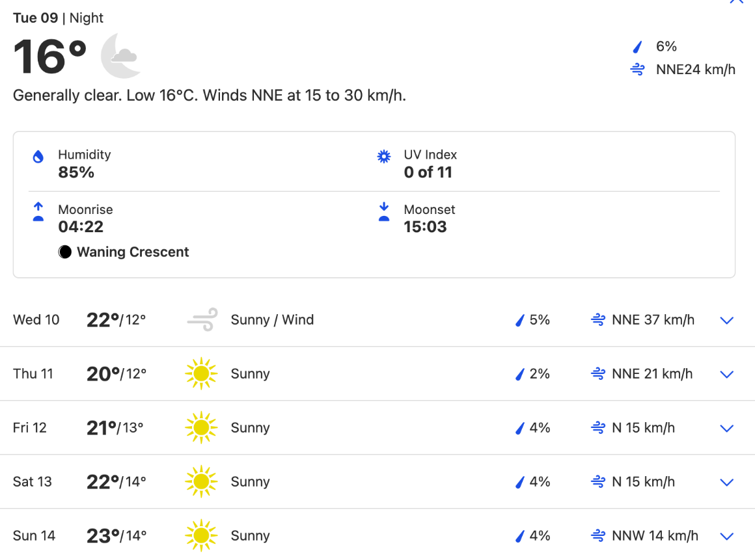Expand the Wed 10 forecast details
This screenshot has width=755, height=560.
click(726, 321)
